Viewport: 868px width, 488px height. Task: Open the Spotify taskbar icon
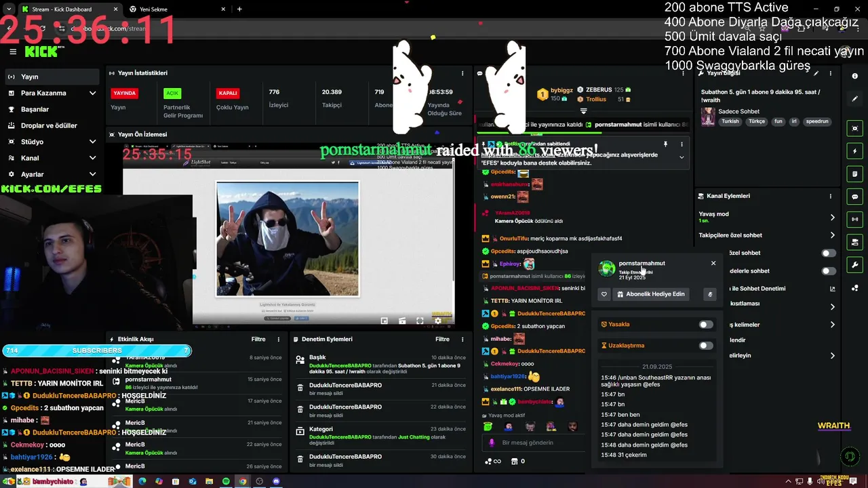[x=226, y=481]
